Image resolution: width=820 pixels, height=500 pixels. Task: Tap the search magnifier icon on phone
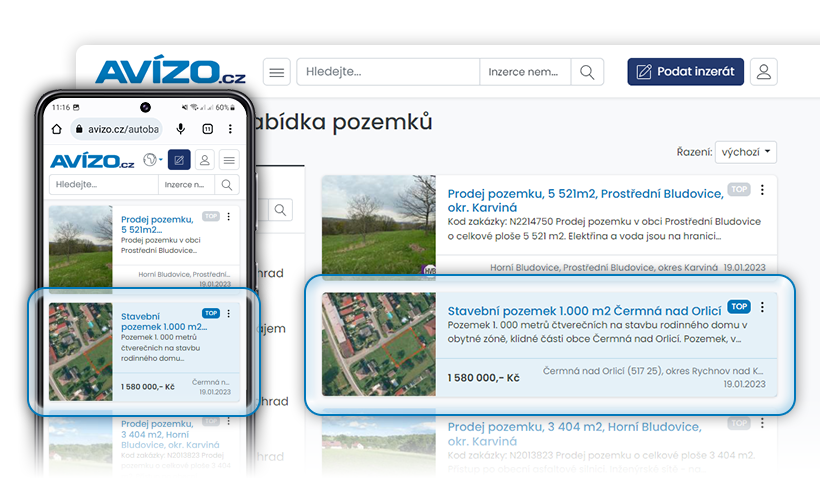point(227,185)
